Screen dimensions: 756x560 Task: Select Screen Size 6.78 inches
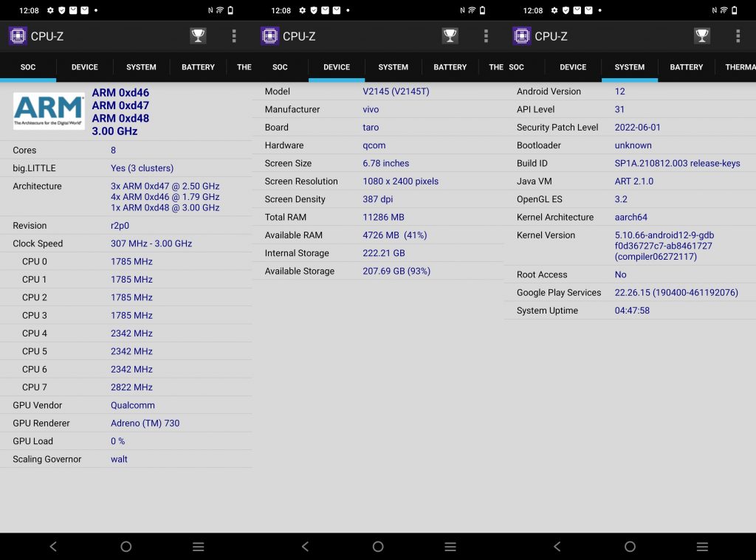(385, 163)
